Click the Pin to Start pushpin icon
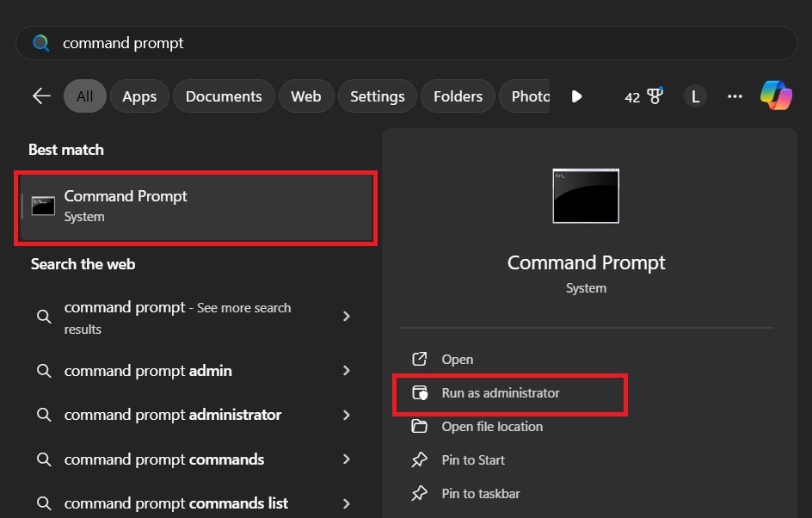Screen dimensions: 812x518 (x=419, y=459)
